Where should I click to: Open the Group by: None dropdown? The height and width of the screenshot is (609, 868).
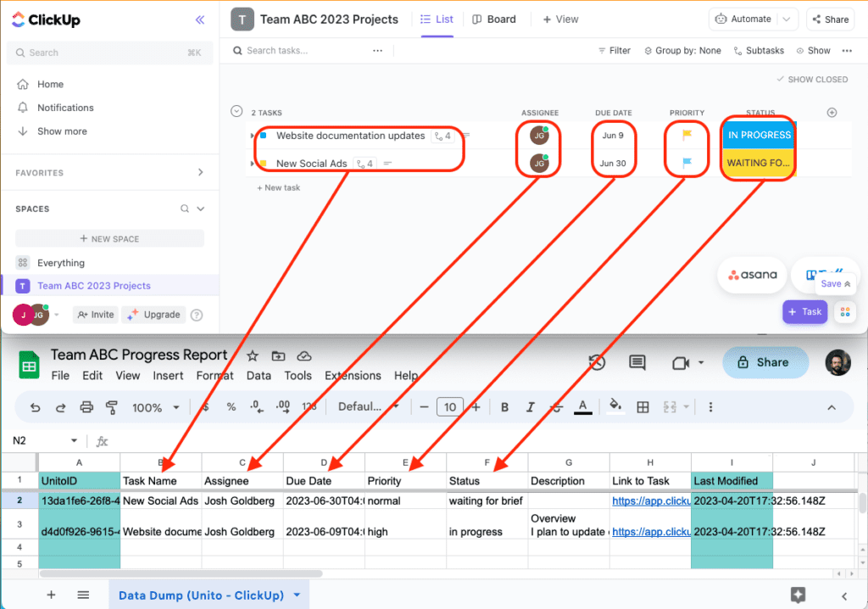point(682,50)
